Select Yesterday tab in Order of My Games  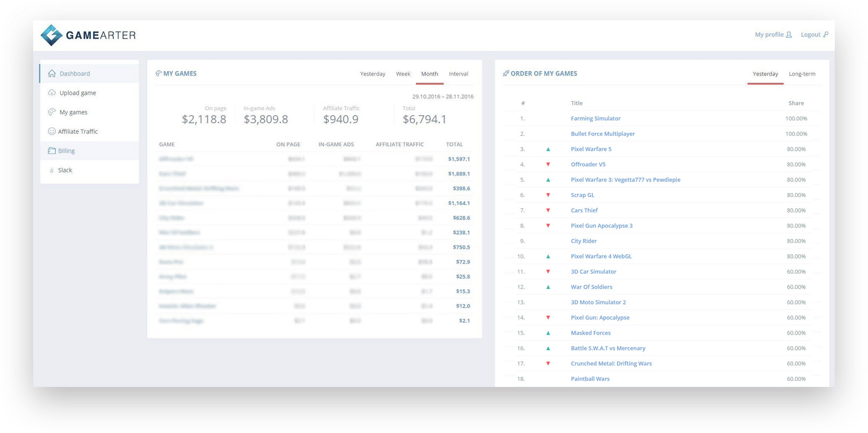click(x=765, y=74)
